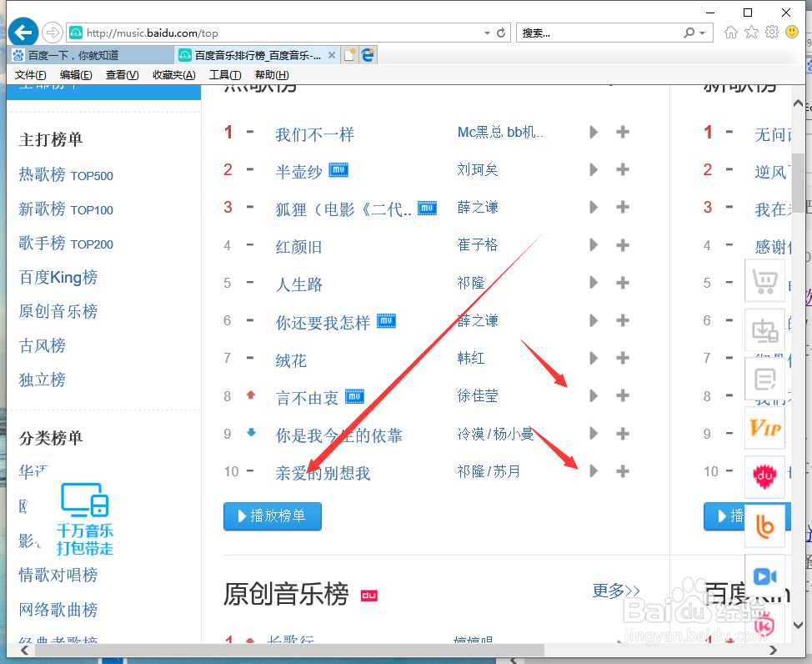Open the 文件(F) menu

click(x=31, y=75)
